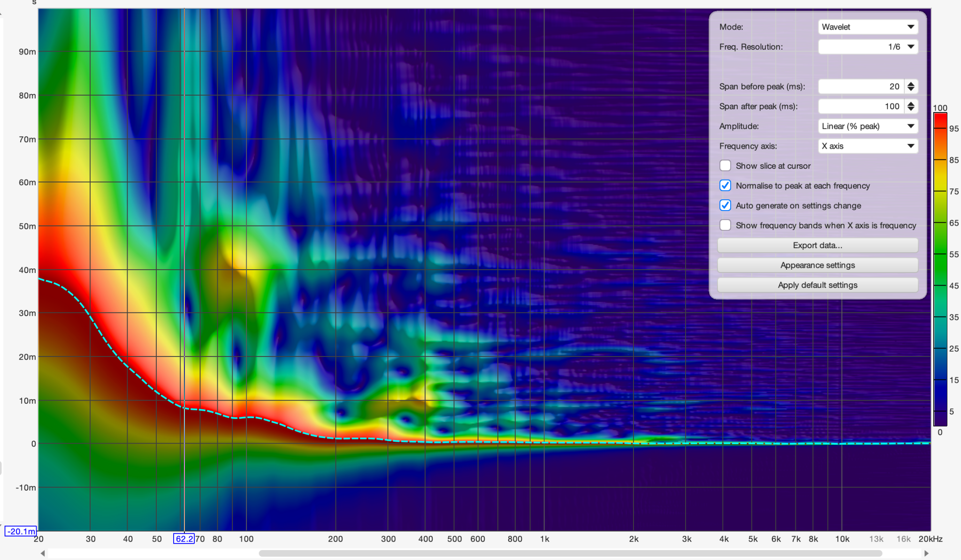
Task: Click the 50m time axis label
Action: (x=27, y=226)
